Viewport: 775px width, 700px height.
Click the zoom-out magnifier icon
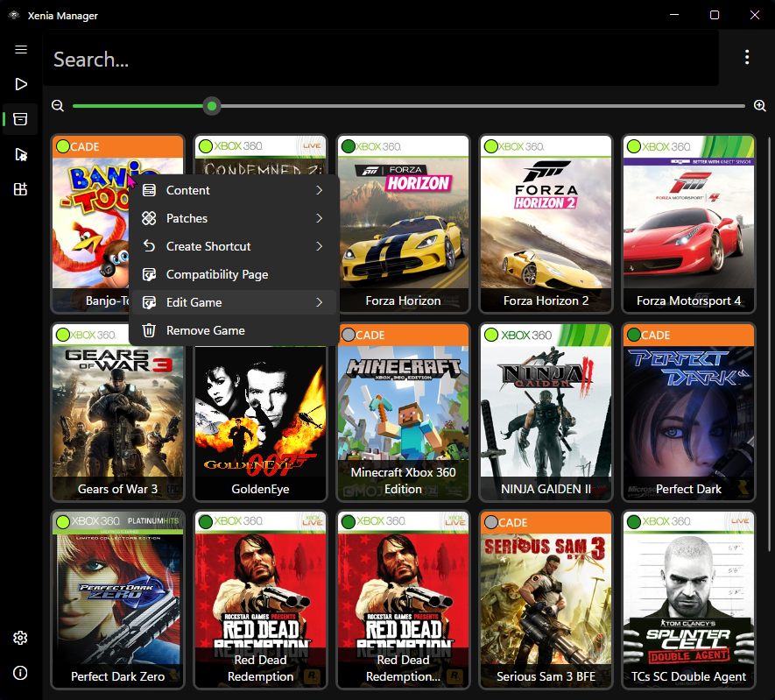[57, 105]
